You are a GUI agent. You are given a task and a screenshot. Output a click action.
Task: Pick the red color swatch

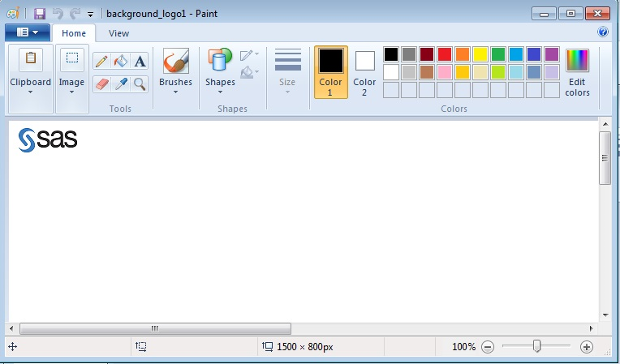[x=445, y=54]
